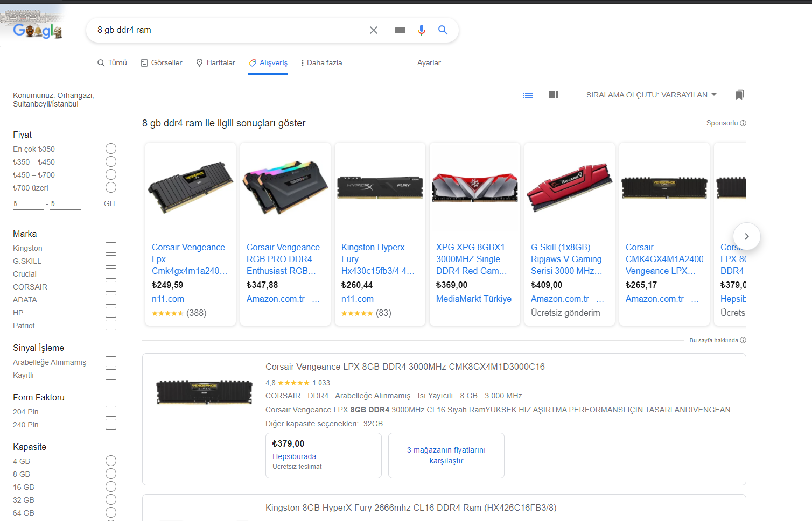Check the 240 Pin form factor
The width and height of the screenshot is (812, 521).
pos(111,424)
